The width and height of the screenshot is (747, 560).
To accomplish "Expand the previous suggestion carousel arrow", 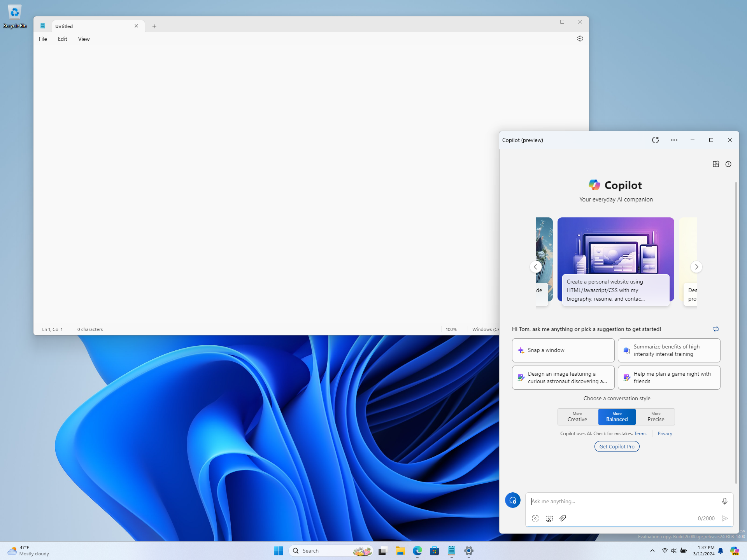I will [535, 266].
